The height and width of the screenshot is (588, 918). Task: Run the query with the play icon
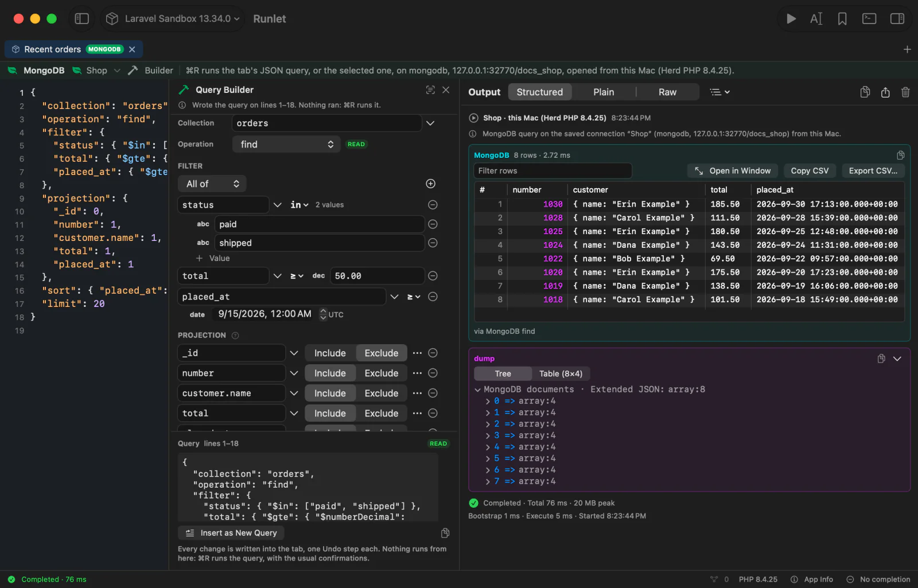click(791, 19)
